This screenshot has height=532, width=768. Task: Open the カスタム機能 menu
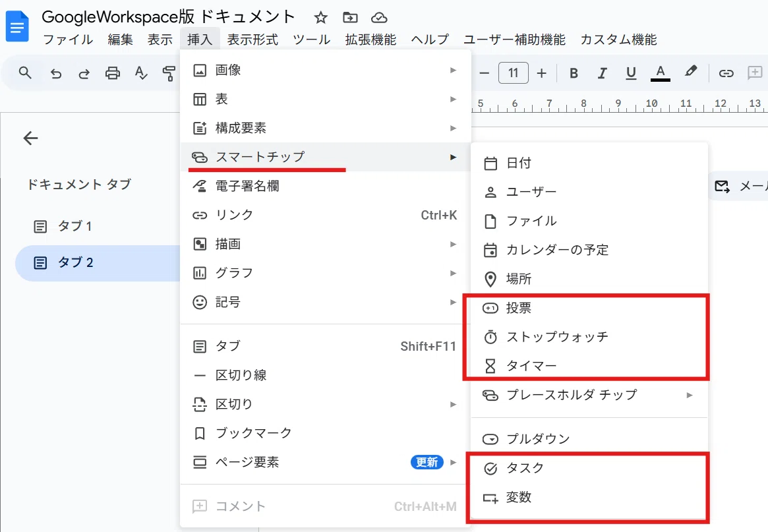point(618,40)
